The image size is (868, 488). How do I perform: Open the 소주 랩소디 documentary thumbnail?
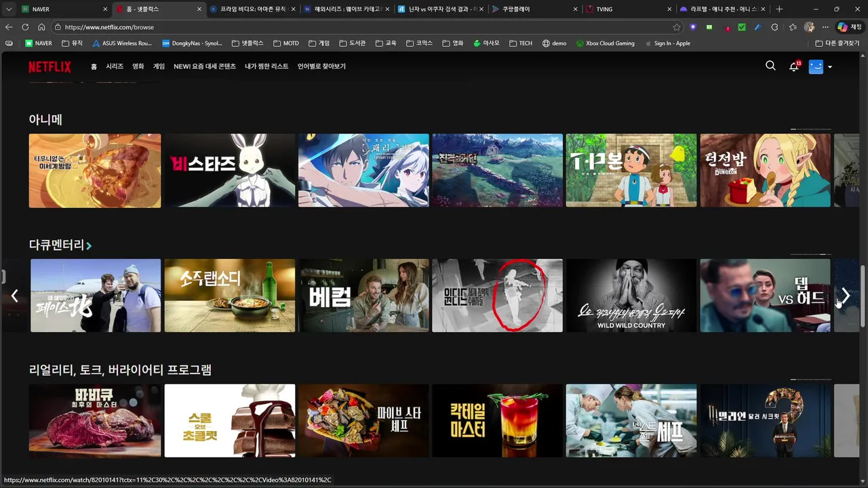(230, 296)
